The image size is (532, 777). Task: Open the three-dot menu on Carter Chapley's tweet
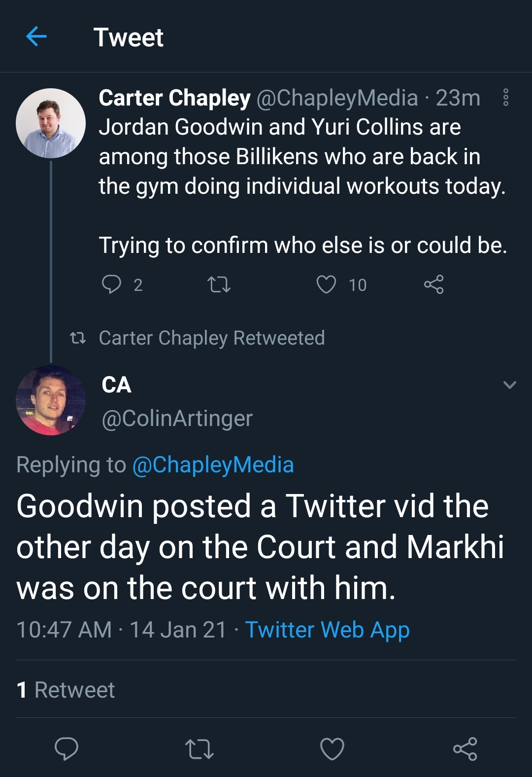[505, 98]
